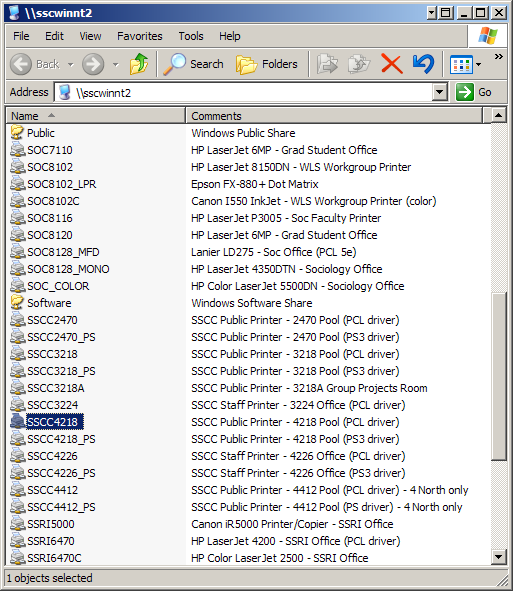Click the SSRI6470C printer icon
This screenshot has width=513, height=591.
[x=17, y=558]
